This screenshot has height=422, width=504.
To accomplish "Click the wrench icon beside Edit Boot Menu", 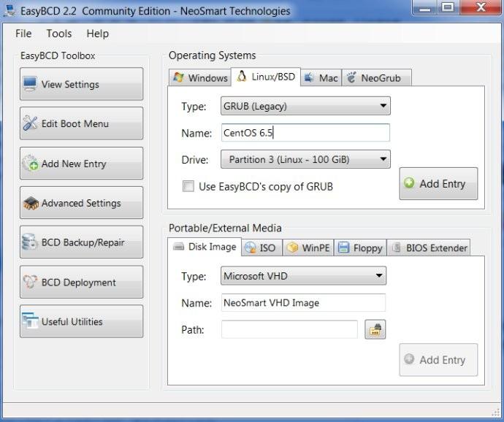I will coord(30,123).
